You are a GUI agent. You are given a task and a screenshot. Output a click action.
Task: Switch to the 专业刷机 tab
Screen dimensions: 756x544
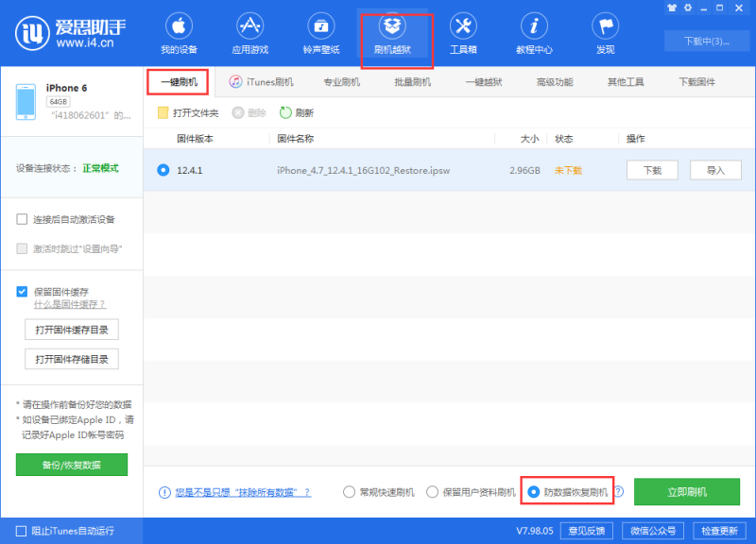341,82
